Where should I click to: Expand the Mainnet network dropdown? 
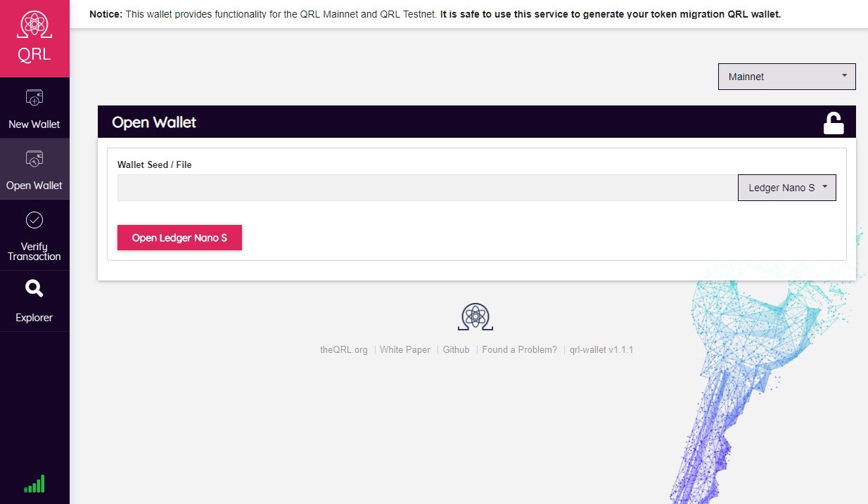[786, 77]
